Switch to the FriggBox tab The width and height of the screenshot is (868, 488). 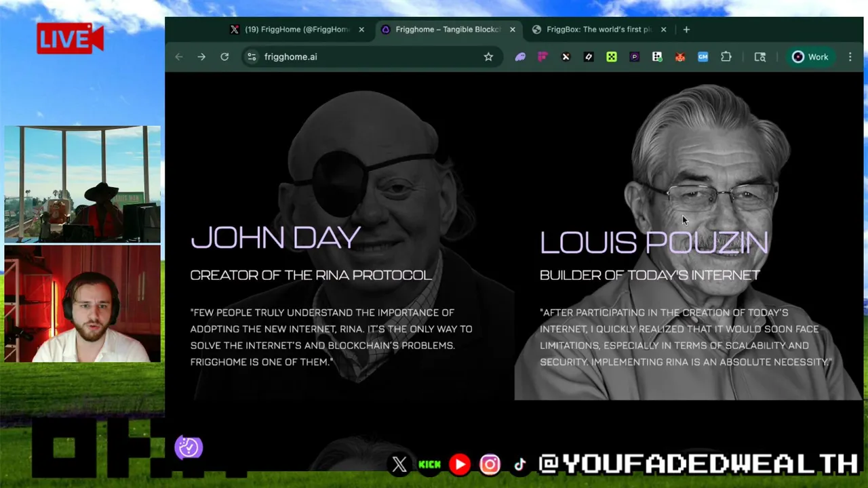coord(599,29)
